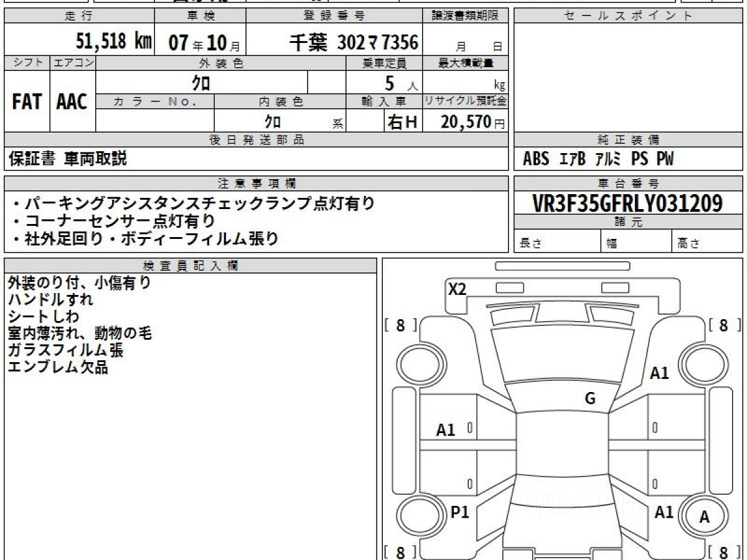Select the circled A wheel mark
Screen dimensions: 747x560
click(705, 516)
